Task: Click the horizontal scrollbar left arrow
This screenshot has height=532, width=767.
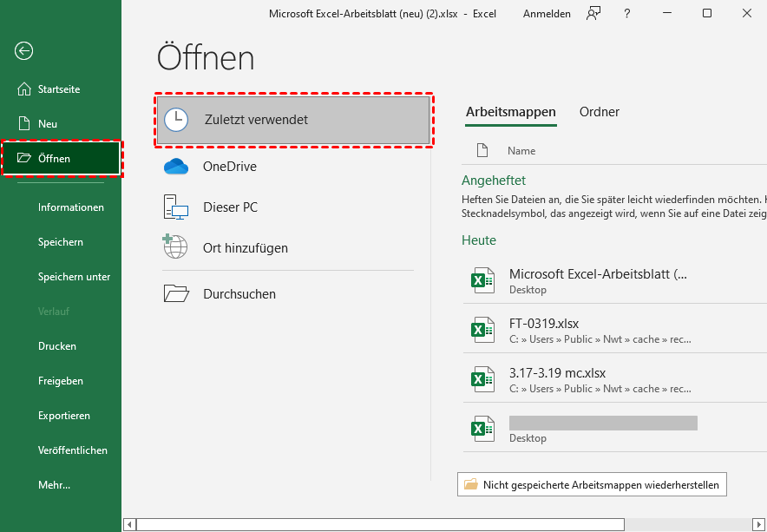Action: [x=130, y=524]
